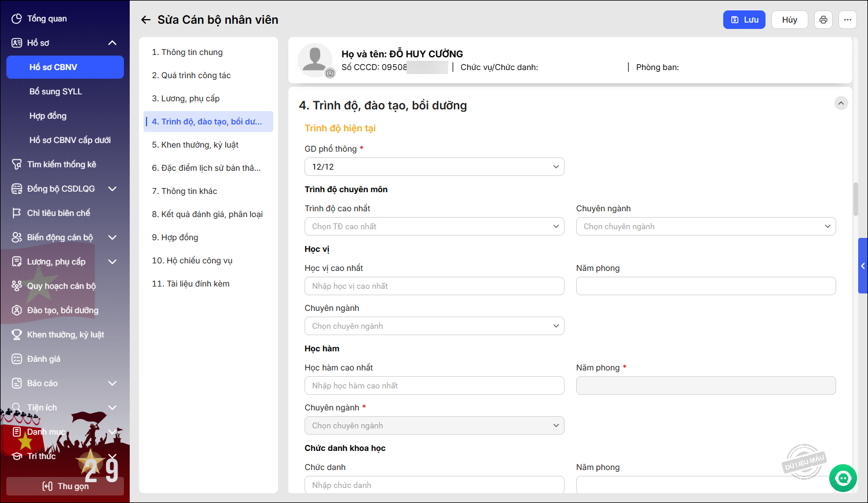Open the more options ellipsis menu
This screenshot has height=503, width=868.
click(x=847, y=20)
